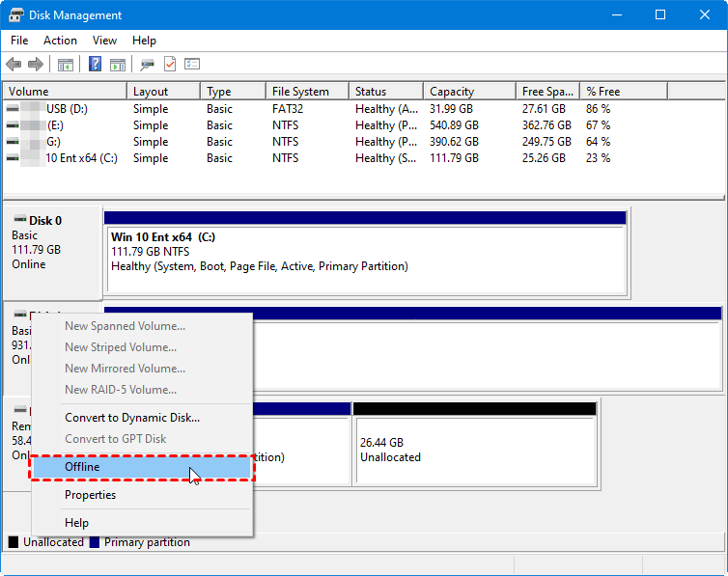Viewport: 728px width, 576px height.
Task: Select Offline in the context menu
Action: point(82,467)
